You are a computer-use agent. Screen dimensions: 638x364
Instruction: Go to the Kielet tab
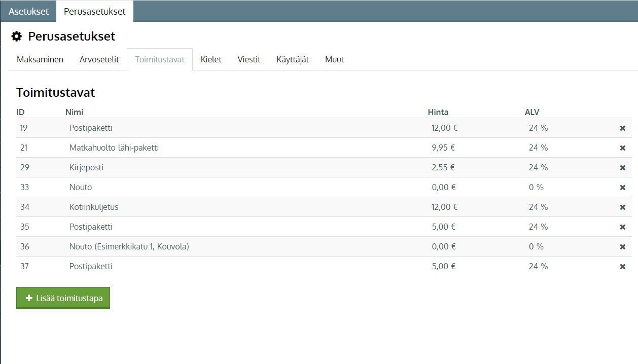tap(211, 59)
